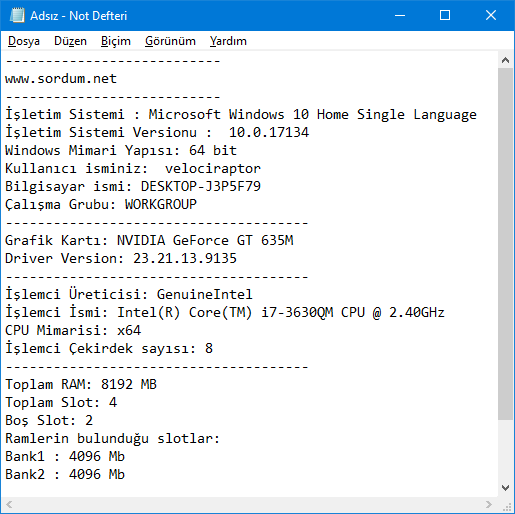This screenshot has height=514, width=515.
Task: Click the username velociraptor line
Action: pos(133,169)
